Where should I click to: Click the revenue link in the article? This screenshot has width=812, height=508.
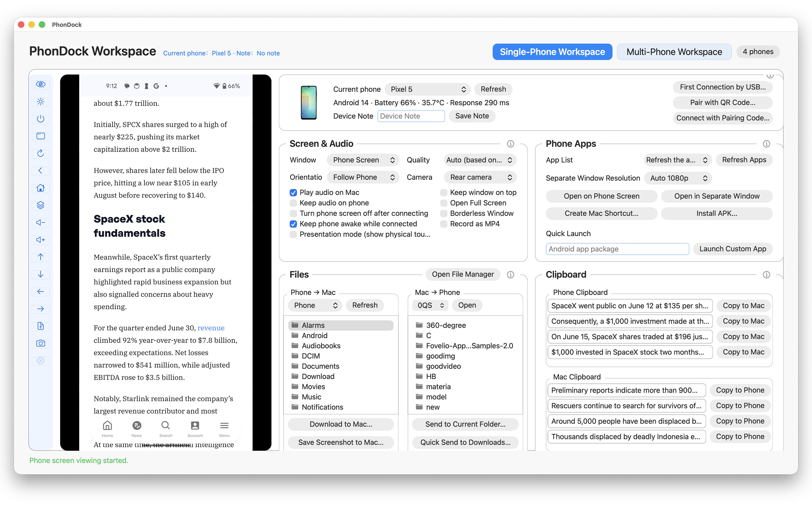pos(211,328)
